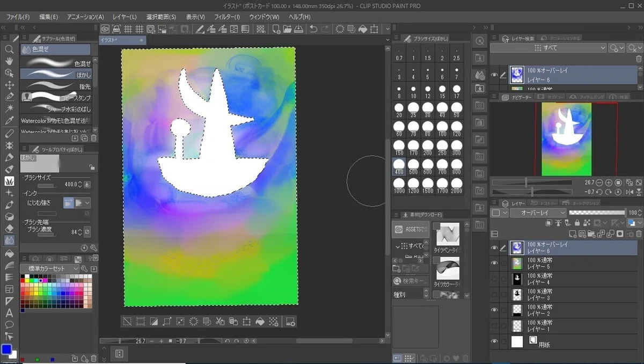
Task: Select the Eyedropper tool
Action: 9,121
